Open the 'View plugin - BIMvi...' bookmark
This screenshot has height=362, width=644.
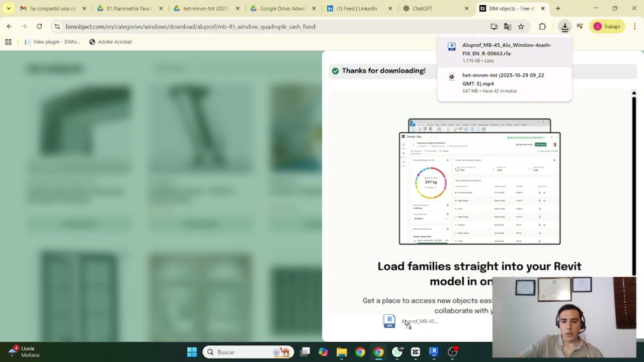pyautogui.click(x=52, y=42)
